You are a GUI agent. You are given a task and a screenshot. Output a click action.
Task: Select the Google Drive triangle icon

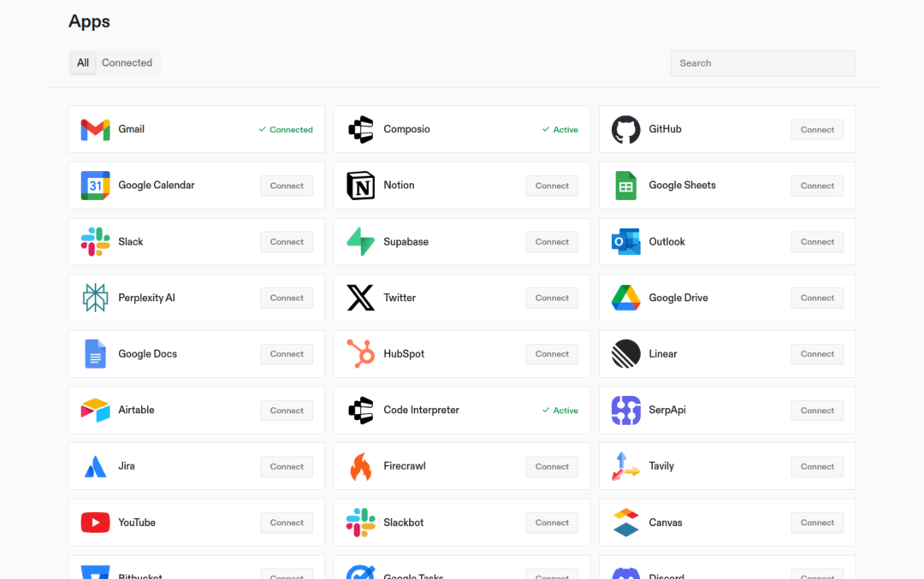pyautogui.click(x=625, y=298)
